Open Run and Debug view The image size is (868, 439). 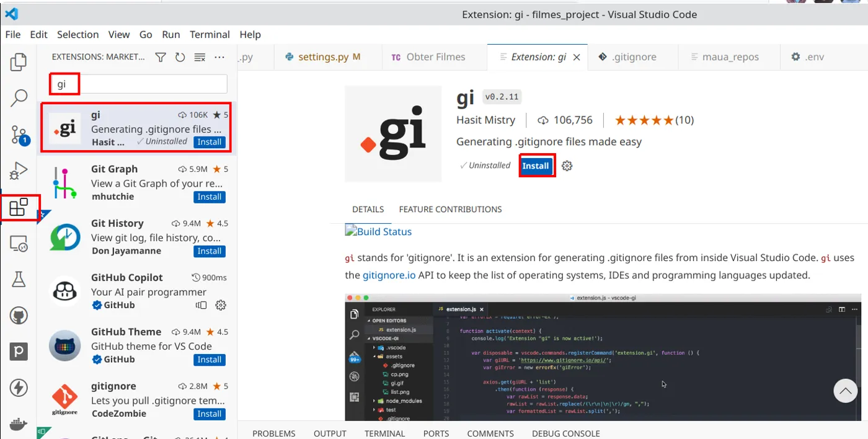coord(19,171)
